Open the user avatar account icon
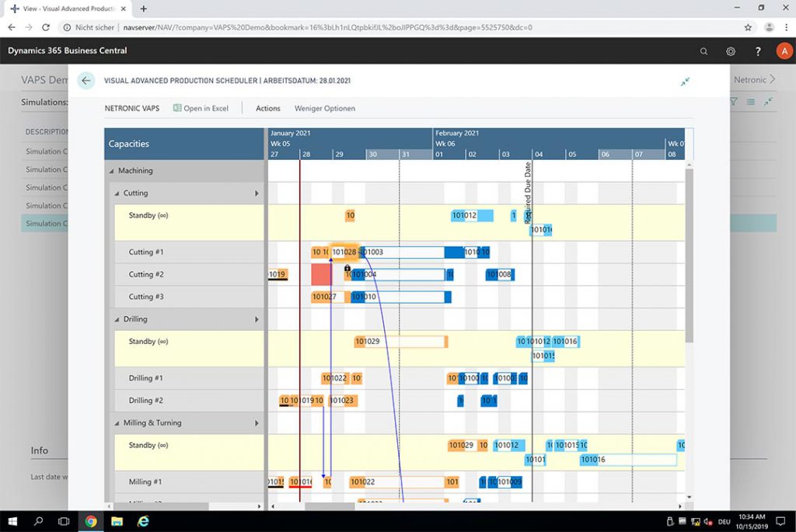Screen dimensions: 796x532 point(784,50)
